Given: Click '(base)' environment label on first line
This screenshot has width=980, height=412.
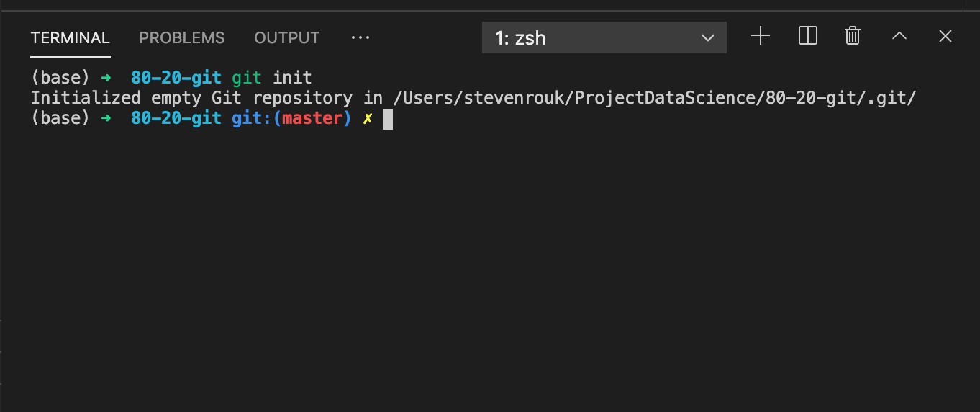Looking at the screenshot, I should pyautogui.click(x=60, y=78).
